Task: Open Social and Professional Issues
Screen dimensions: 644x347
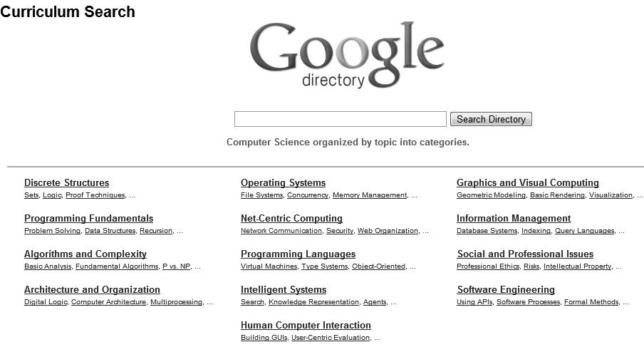Action: [525, 254]
